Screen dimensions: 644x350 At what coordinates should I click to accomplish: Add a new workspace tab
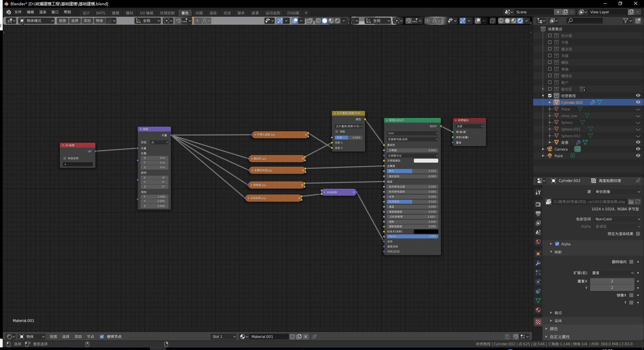[x=306, y=13]
